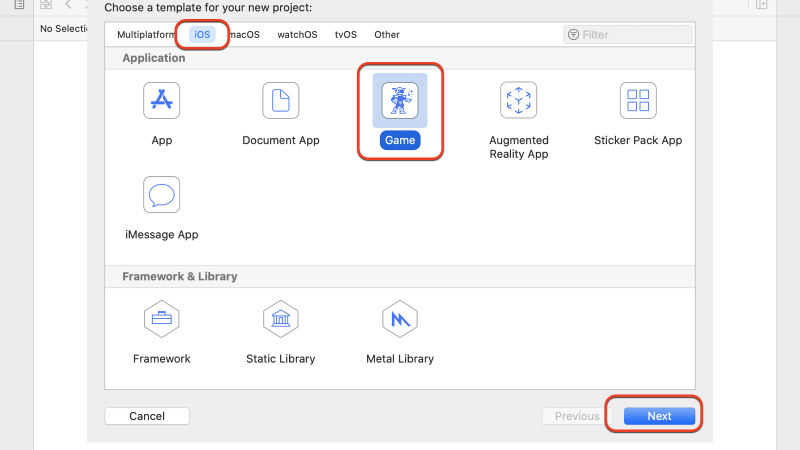Choose the iMessage App template icon
Screen dimensions: 800x450
tap(161, 194)
